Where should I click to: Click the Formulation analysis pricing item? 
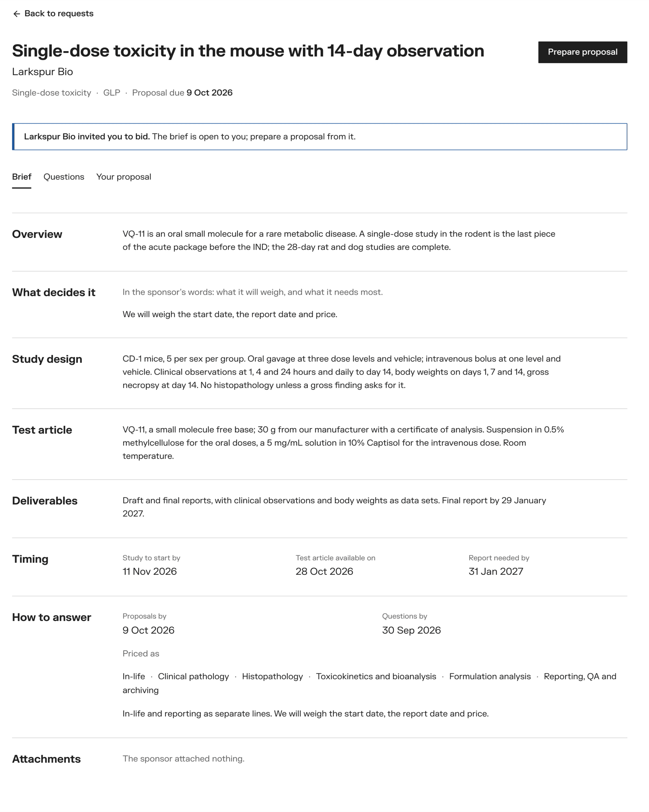coord(490,676)
